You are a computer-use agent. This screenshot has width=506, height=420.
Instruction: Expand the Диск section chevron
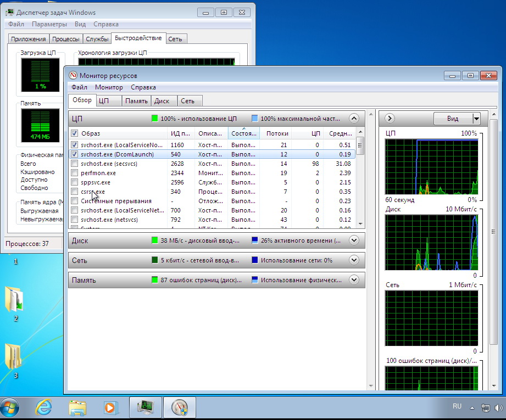354,240
